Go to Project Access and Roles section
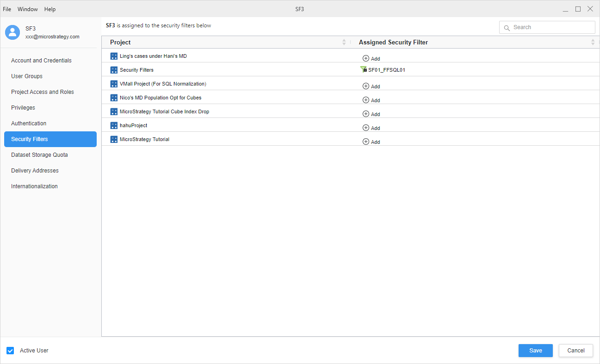This screenshot has height=364, width=600. pos(43,92)
